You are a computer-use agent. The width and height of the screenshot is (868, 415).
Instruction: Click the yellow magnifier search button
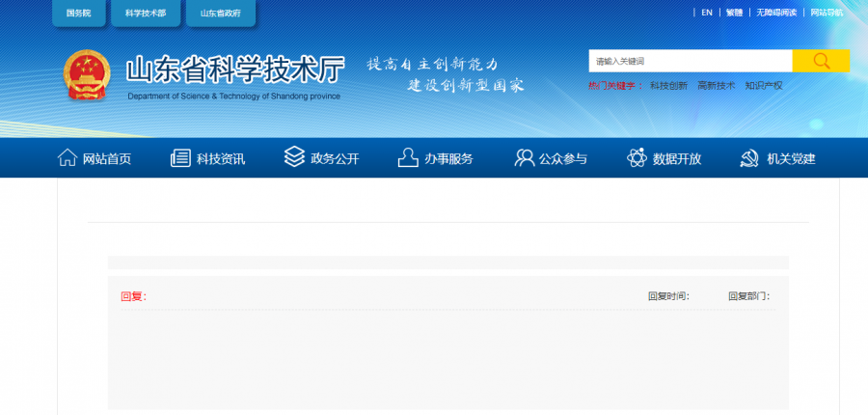click(x=821, y=61)
